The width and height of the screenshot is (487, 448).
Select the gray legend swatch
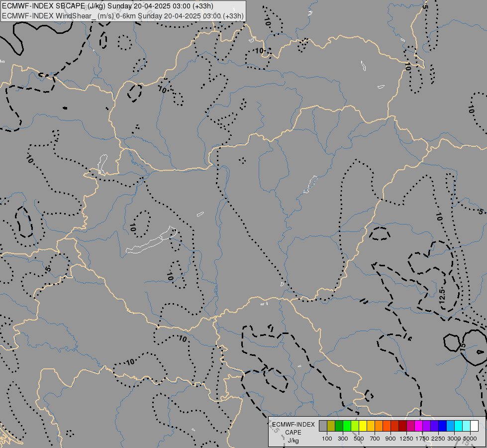[x=323, y=426]
